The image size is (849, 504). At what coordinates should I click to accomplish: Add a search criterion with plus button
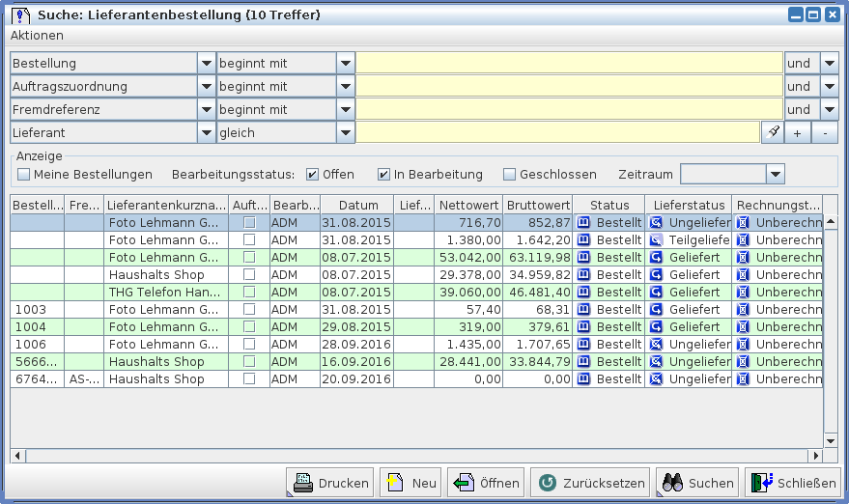[x=797, y=133]
